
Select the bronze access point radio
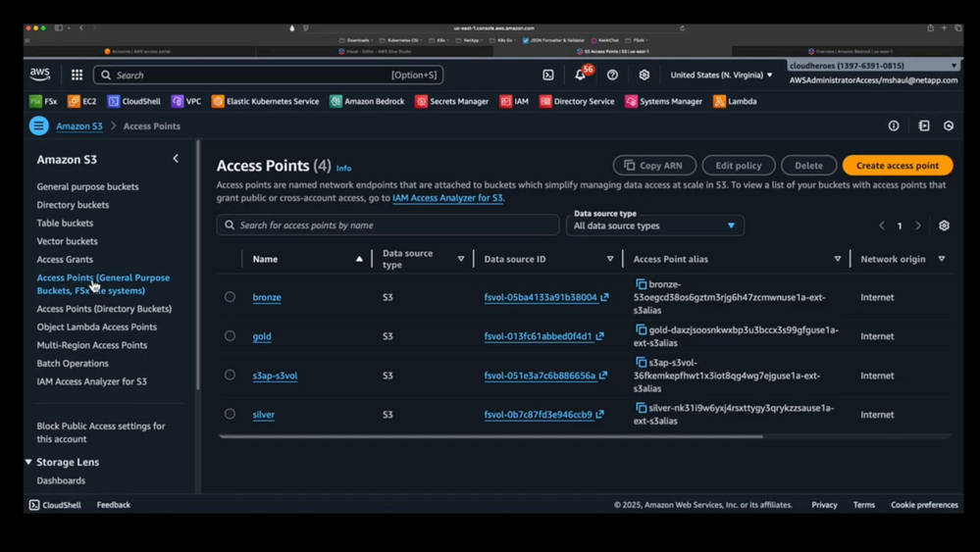point(230,297)
